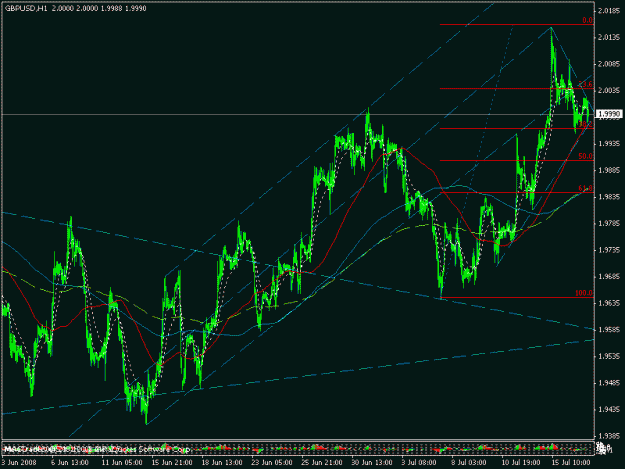Click the 2.0085 price axis label

point(609,64)
